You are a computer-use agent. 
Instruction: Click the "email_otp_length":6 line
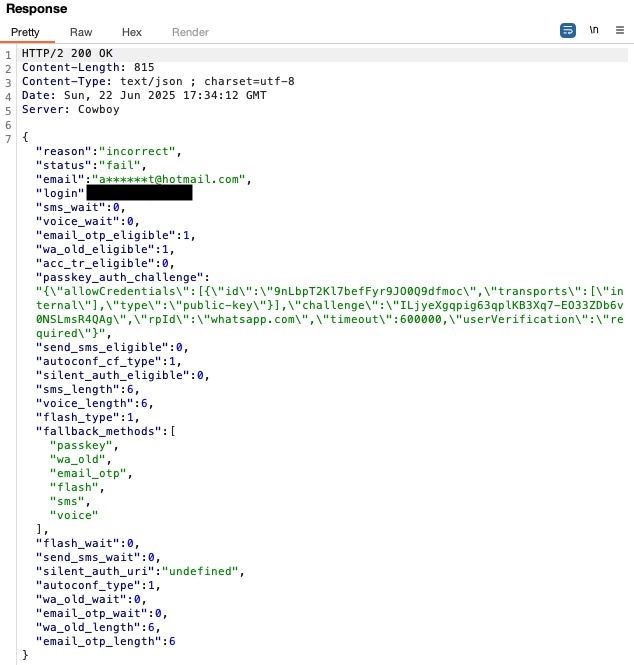(106, 641)
